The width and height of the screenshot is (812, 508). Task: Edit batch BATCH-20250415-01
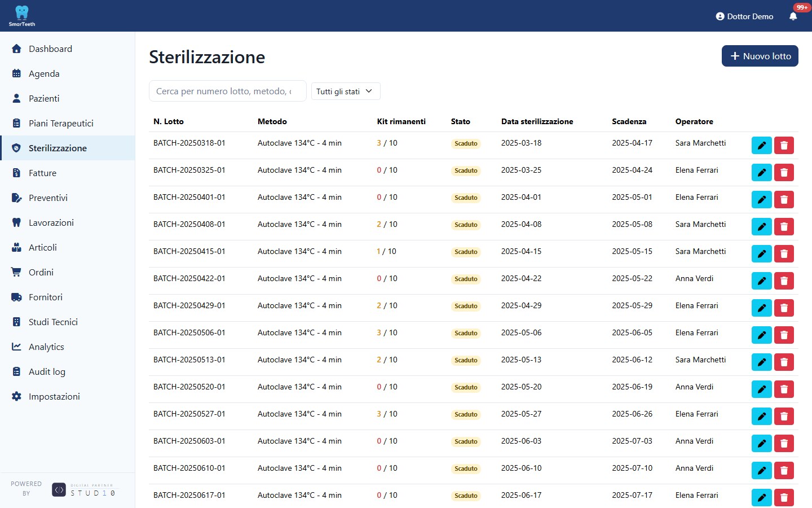pos(761,253)
